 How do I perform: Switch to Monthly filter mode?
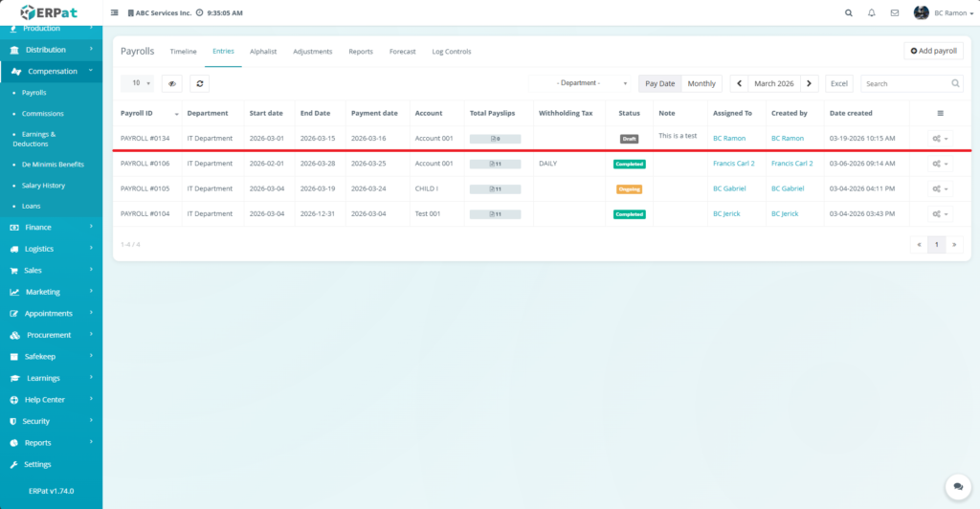coord(702,83)
